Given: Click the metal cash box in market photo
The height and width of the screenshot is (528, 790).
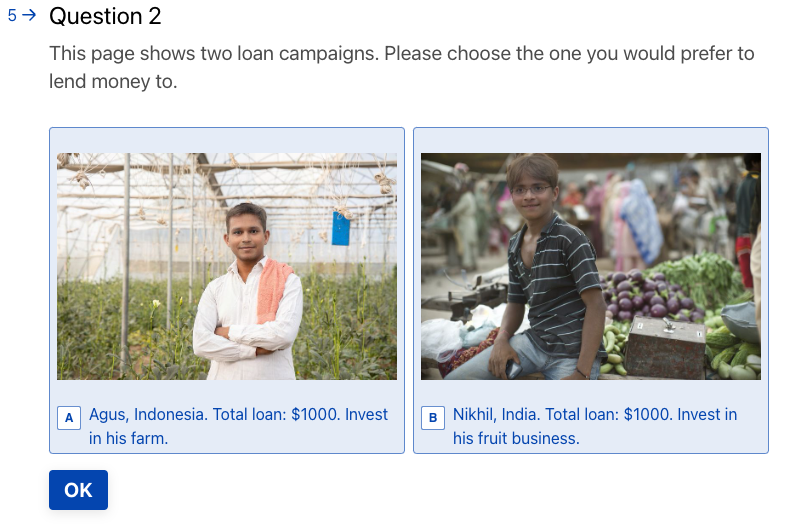Looking at the screenshot, I should pos(664,346).
